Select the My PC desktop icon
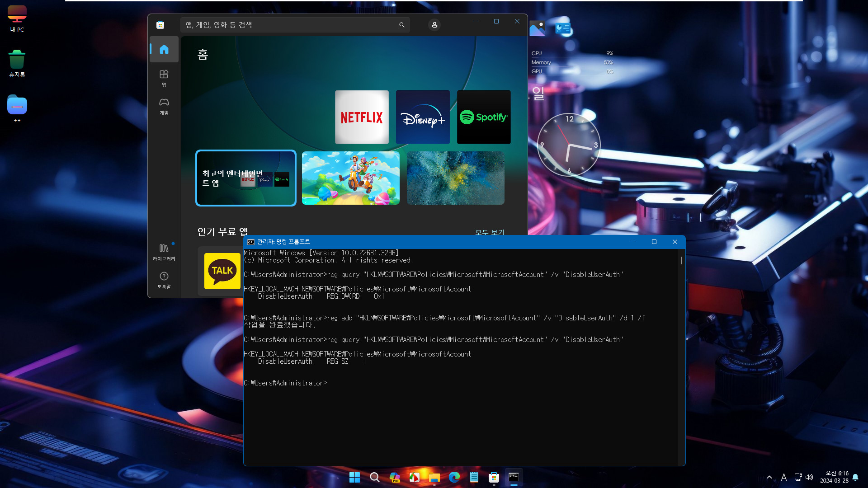Screen dimensions: 868x488 coord(17,19)
